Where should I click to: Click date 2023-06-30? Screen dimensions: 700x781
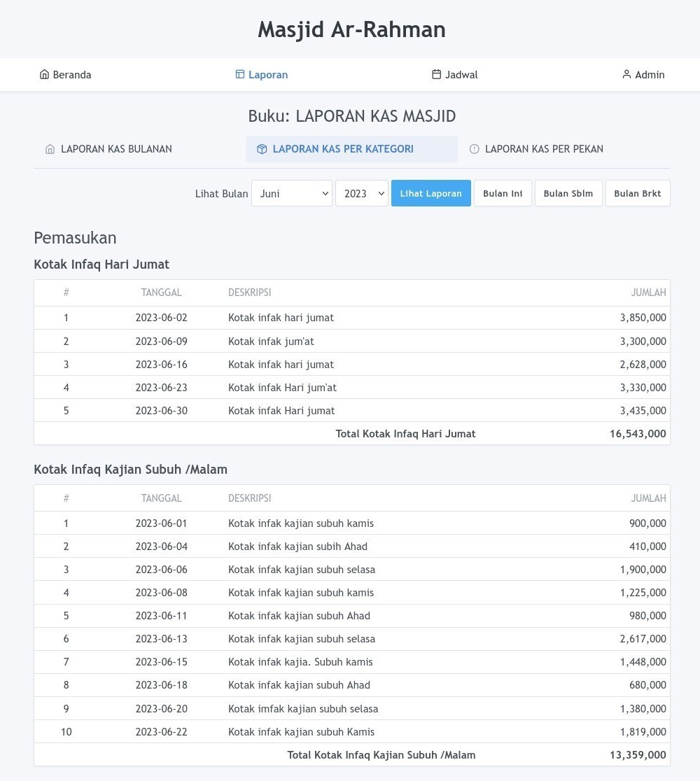point(162,411)
